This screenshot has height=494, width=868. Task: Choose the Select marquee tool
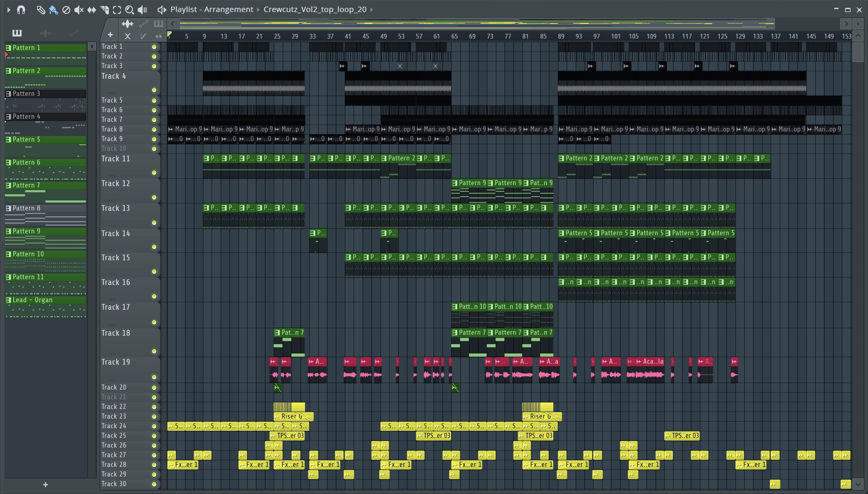click(117, 10)
